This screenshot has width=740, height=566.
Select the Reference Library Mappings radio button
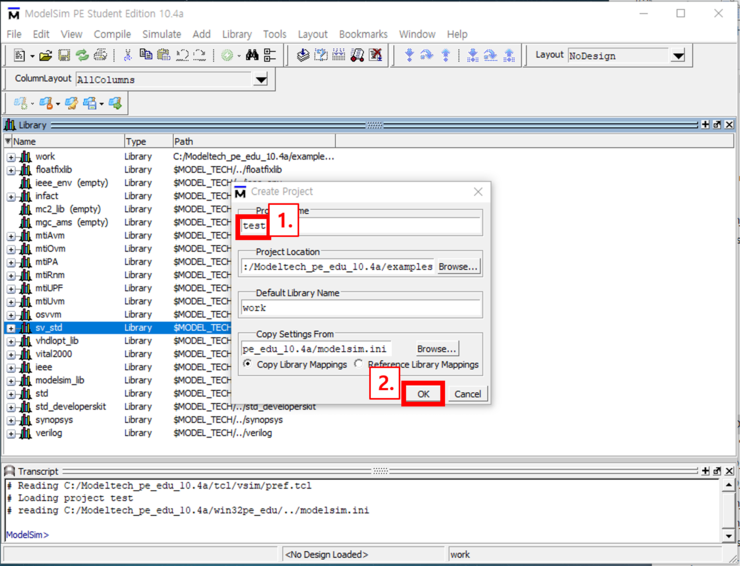pyautogui.click(x=359, y=363)
